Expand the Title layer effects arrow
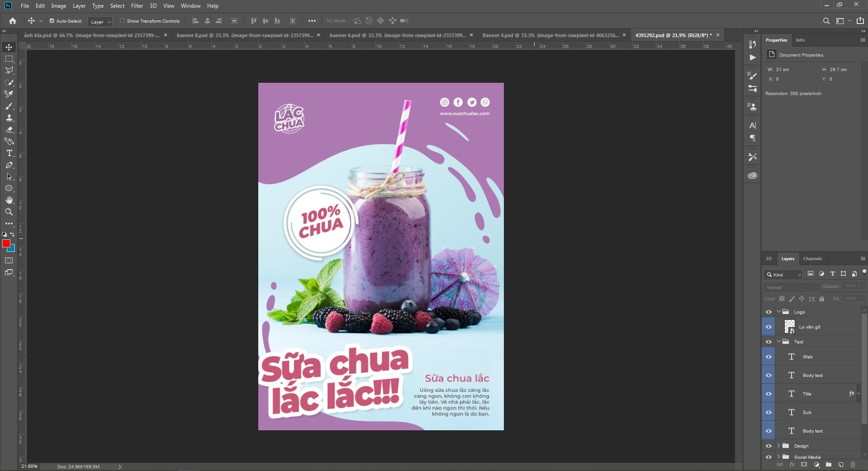868x471 pixels. (x=859, y=394)
